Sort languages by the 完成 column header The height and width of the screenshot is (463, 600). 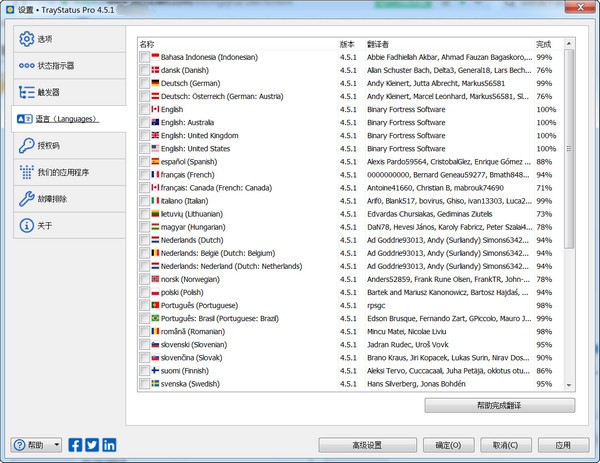[x=546, y=44]
